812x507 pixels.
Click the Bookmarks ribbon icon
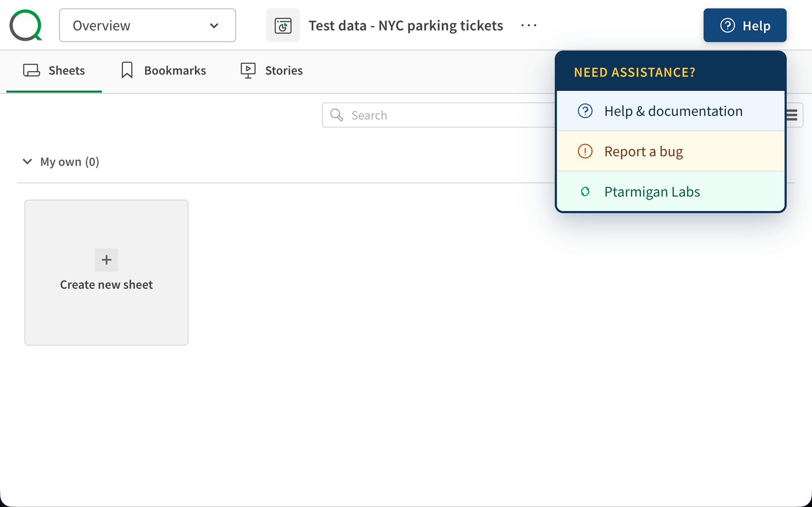tap(127, 70)
